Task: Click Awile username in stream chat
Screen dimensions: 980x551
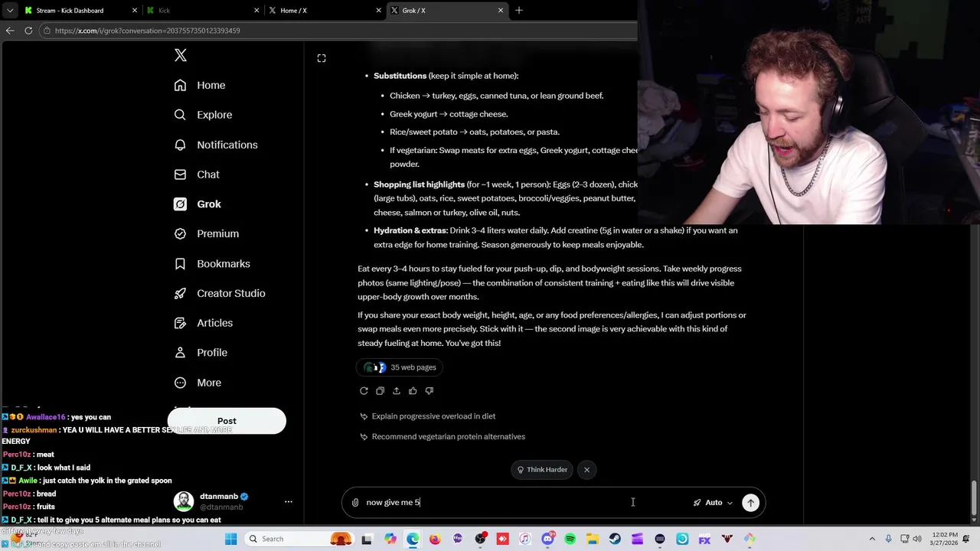Action: pos(28,481)
